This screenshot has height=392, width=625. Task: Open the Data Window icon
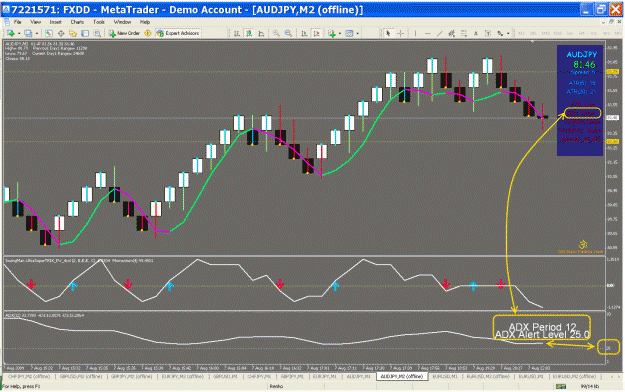coord(61,33)
